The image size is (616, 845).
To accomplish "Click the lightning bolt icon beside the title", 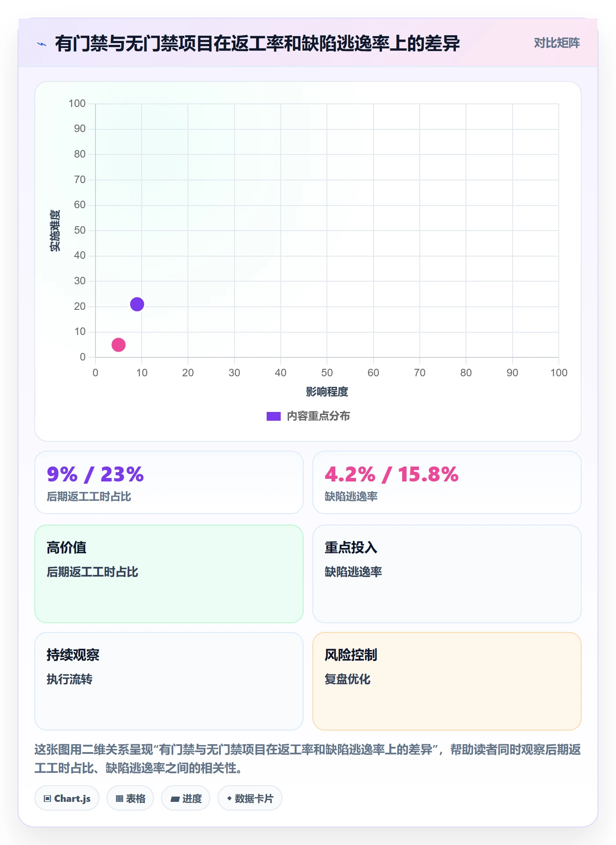I will pos(42,44).
